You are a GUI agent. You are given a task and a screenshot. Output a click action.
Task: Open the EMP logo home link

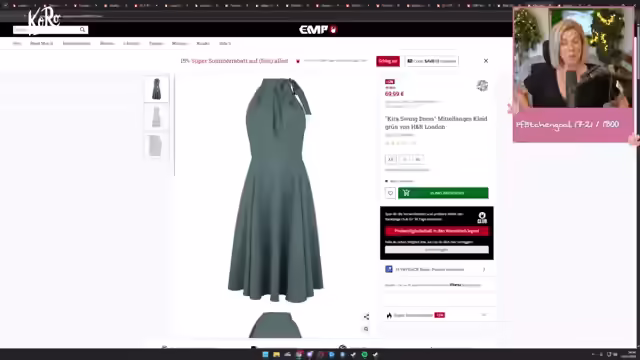coord(318,29)
